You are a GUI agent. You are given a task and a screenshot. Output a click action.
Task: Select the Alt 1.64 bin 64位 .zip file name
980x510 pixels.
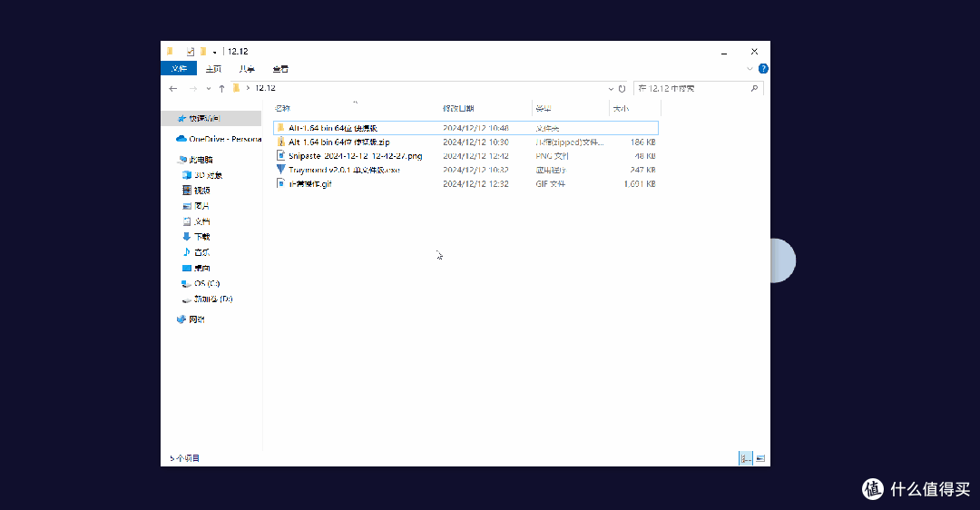(338, 142)
